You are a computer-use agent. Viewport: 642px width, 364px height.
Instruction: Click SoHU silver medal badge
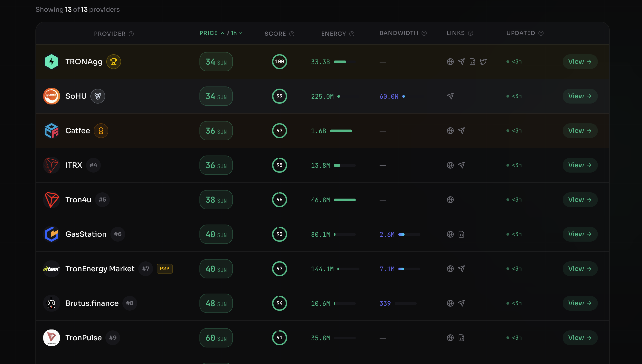click(98, 96)
